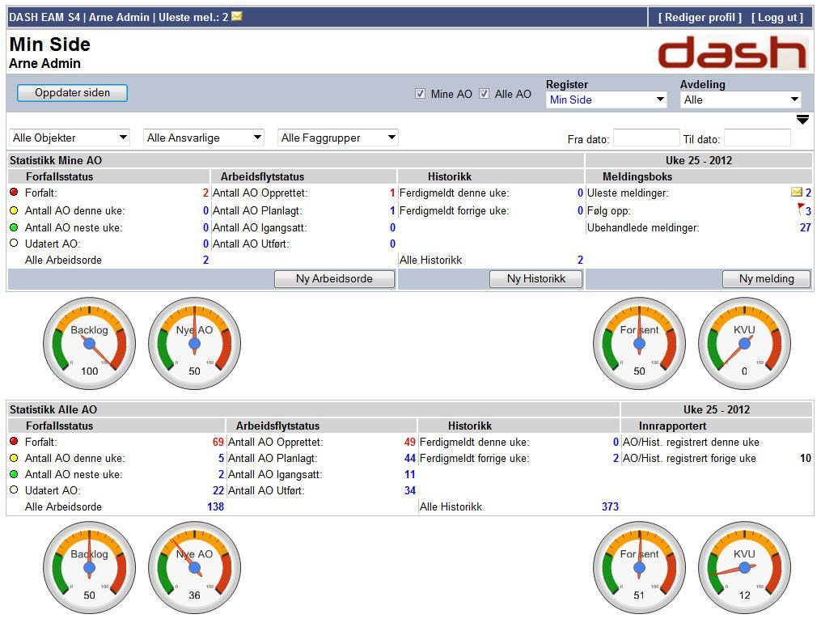This screenshot has height=644, width=821.
Task: Click Alle AO Nye AO gauge showing 36
Action: 195,568
